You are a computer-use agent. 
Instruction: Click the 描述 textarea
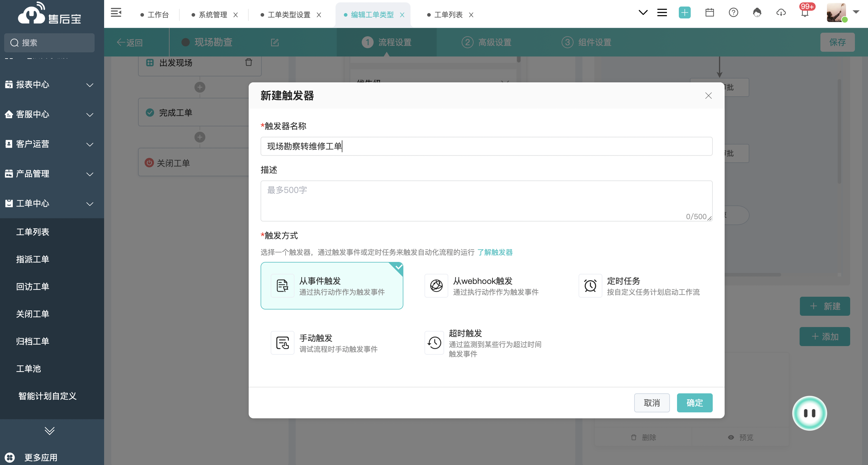click(486, 201)
